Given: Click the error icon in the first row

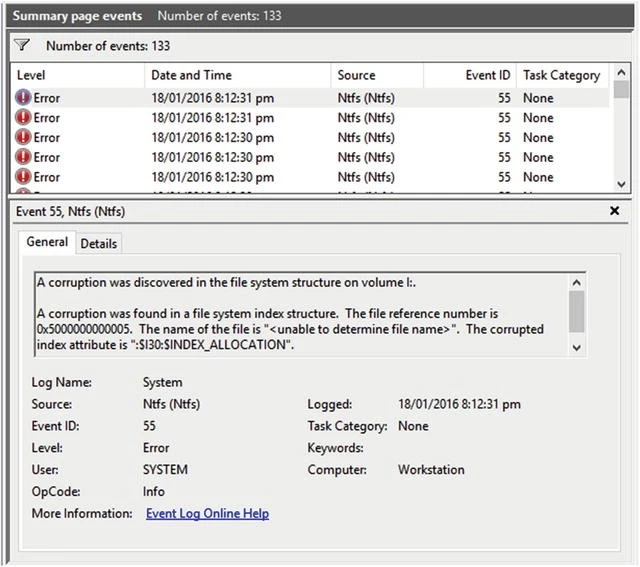Looking at the screenshot, I should pos(23,98).
